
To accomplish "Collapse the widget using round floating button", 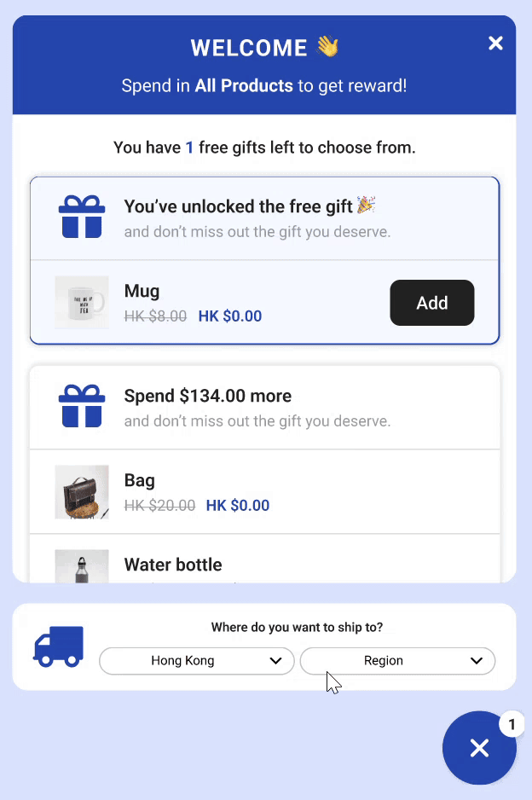I will [x=479, y=748].
